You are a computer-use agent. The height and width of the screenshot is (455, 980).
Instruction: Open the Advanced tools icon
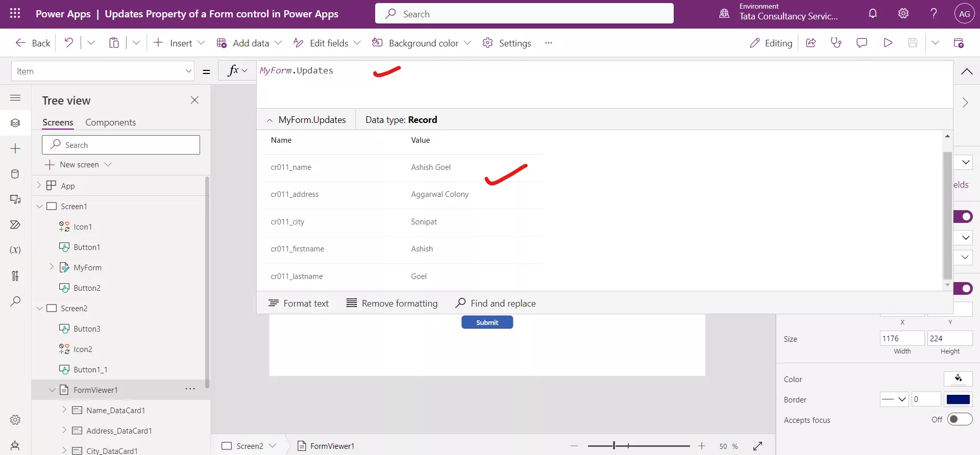(15, 276)
